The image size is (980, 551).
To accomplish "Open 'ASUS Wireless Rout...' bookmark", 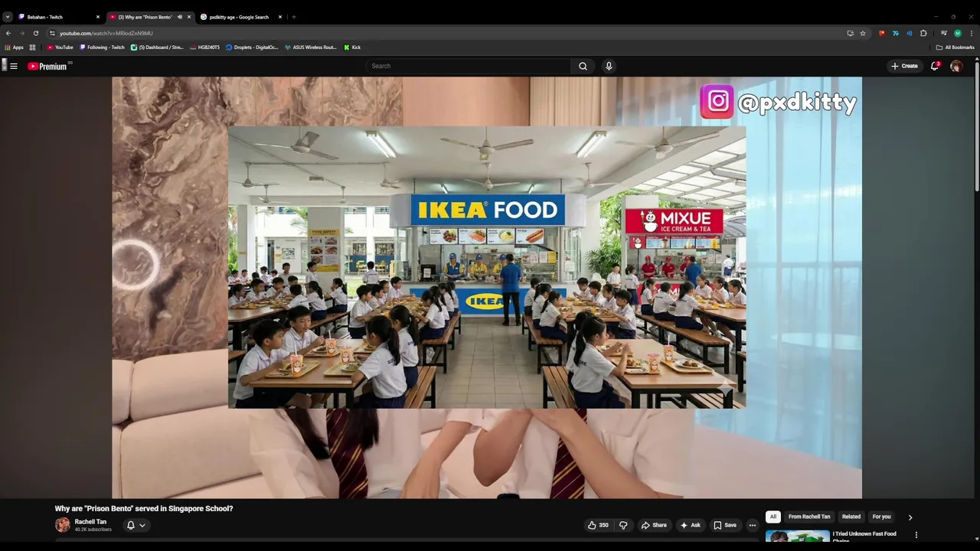I will pos(311,47).
